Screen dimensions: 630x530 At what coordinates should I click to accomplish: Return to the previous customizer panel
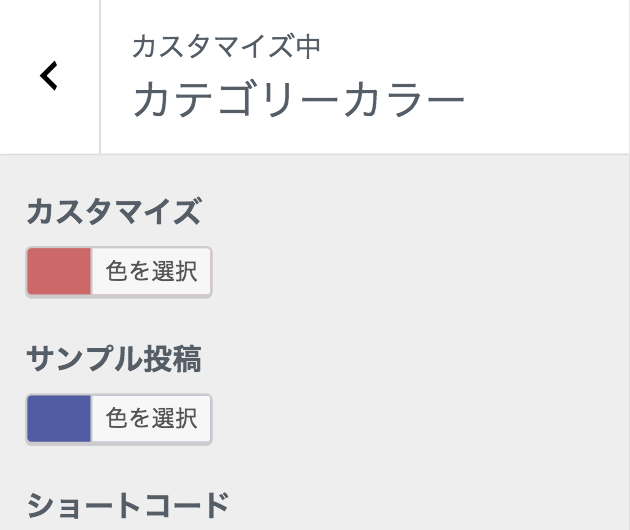[49, 76]
